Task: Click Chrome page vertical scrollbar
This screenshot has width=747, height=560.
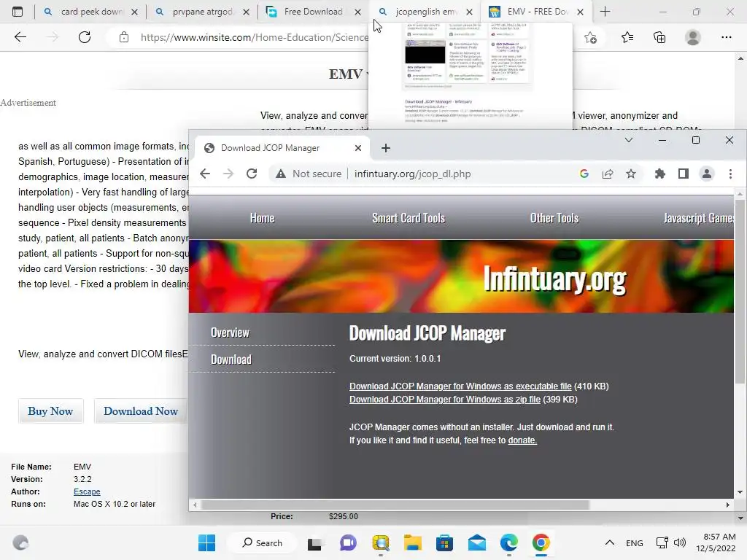Action: (740, 292)
